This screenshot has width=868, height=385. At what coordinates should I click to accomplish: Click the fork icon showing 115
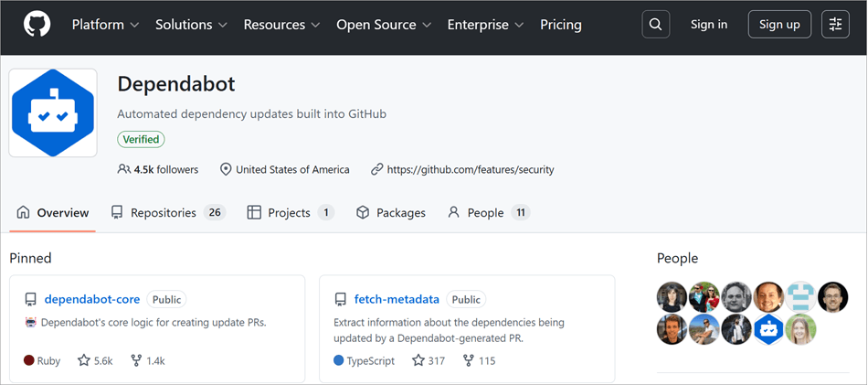point(469,360)
